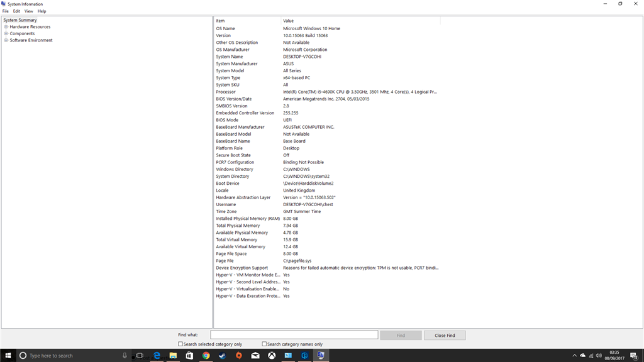Viewport: 644px width, 362px height.
Task: Launch Google Chrome from the taskbar
Action: (206, 356)
